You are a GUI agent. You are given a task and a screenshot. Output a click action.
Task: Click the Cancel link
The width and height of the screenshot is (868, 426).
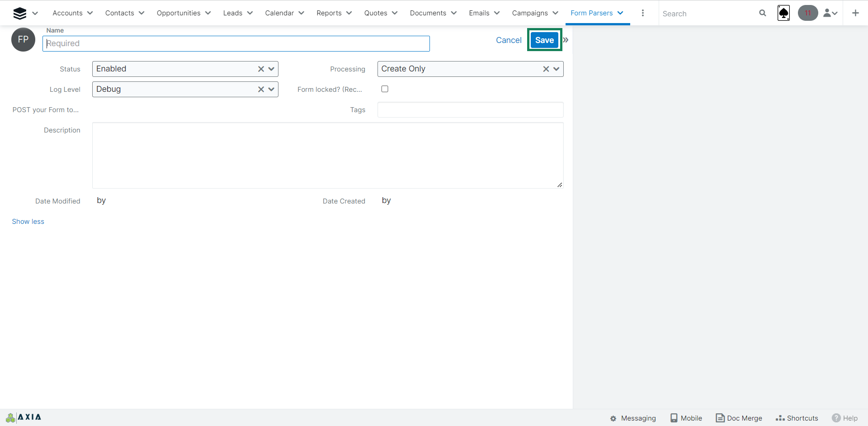click(509, 40)
